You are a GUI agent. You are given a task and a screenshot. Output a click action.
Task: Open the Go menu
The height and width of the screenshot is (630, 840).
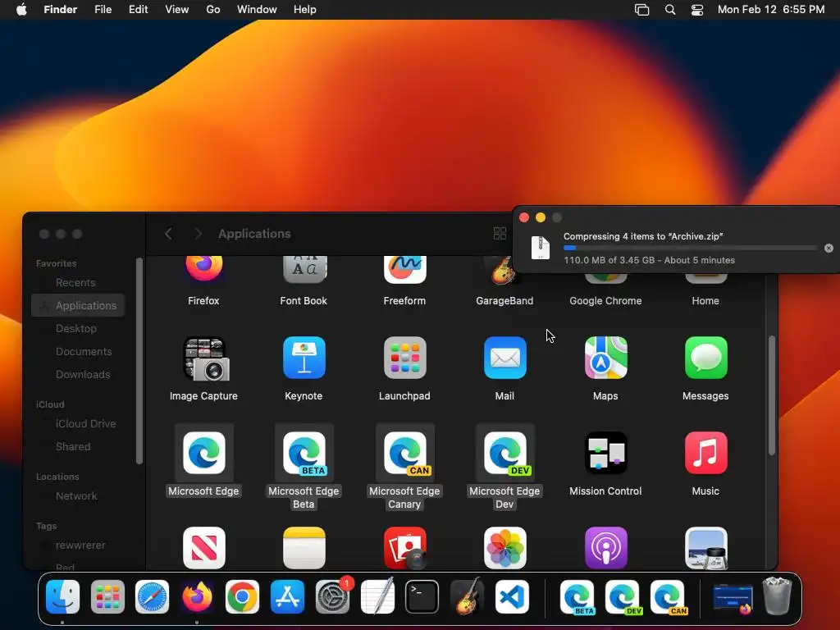pyautogui.click(x=213, y=10)
